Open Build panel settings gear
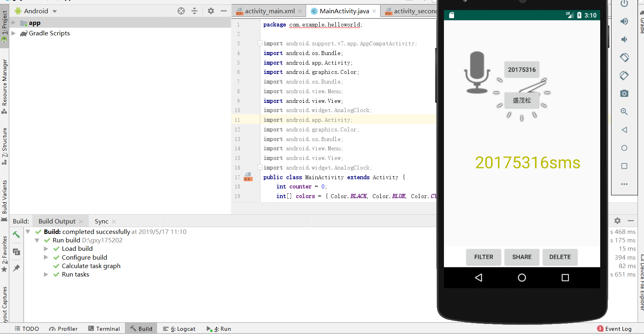The image size is (644, 334). 617,221
